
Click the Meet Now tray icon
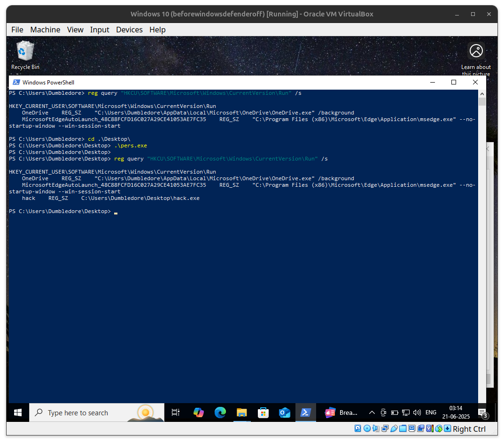(383, 412)
